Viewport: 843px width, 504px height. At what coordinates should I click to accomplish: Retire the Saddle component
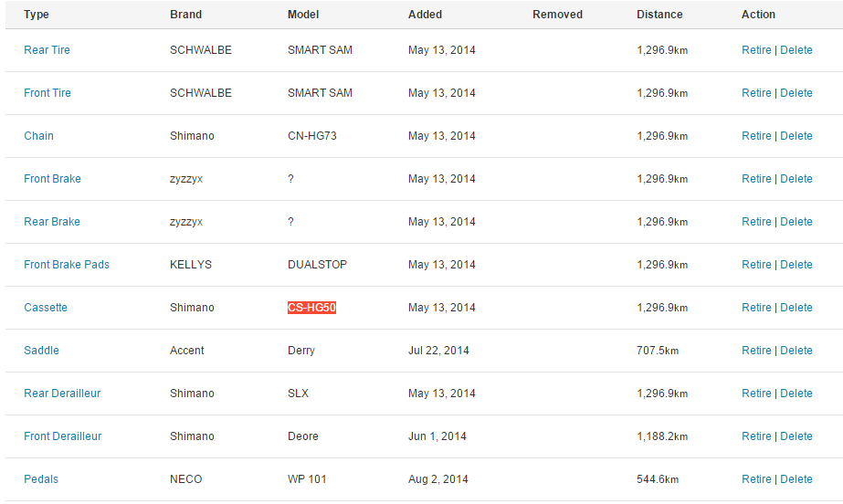(x=756, y=351)
